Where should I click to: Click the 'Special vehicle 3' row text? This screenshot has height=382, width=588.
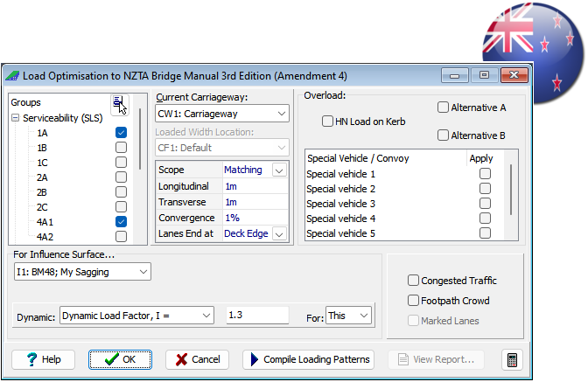coord(340,204)
